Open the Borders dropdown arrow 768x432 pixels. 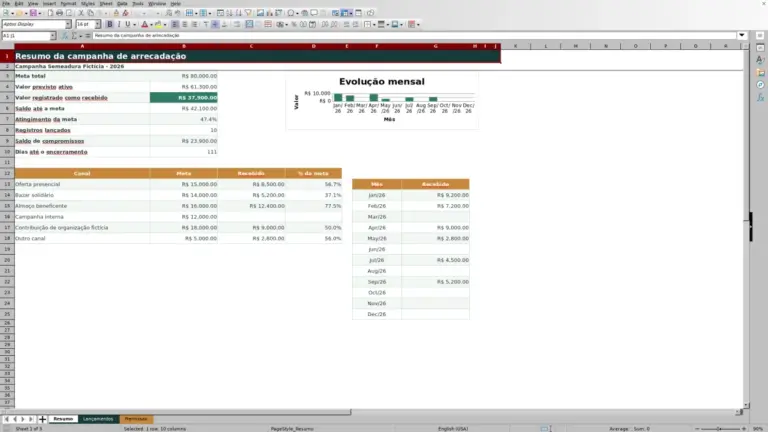(374, 24)
